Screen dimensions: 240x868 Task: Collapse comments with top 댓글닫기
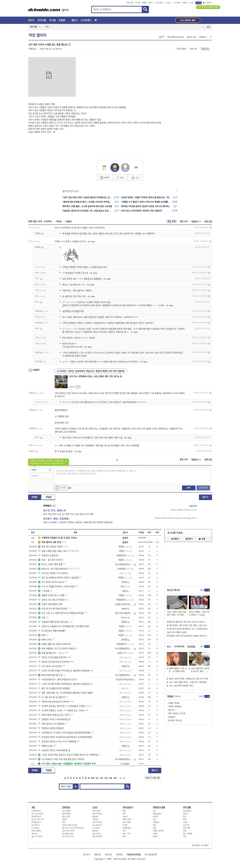tap(196, 221)
